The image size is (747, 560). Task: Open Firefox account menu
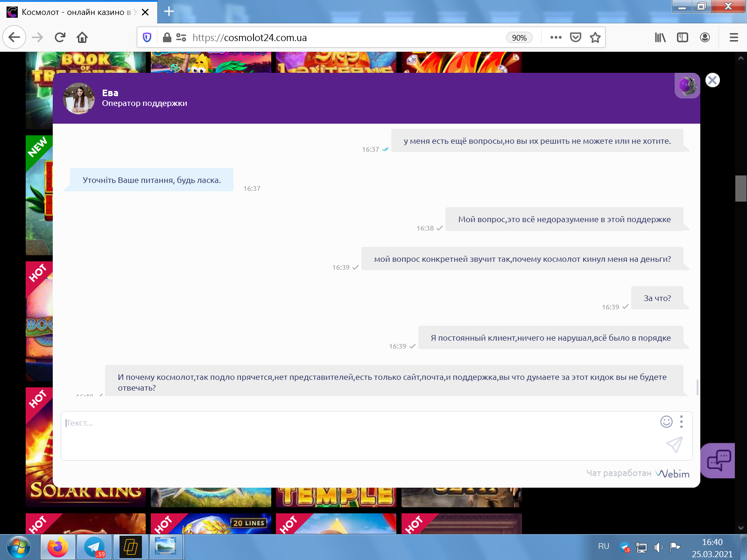[705, 37]
